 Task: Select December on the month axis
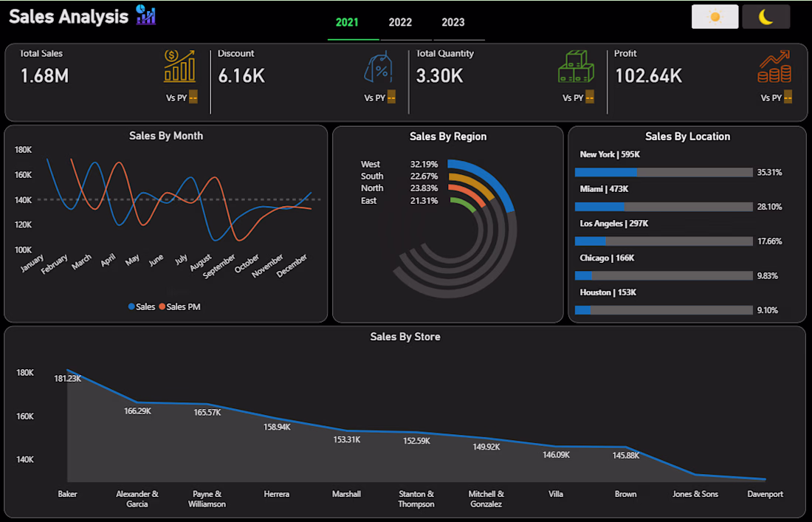292,266
